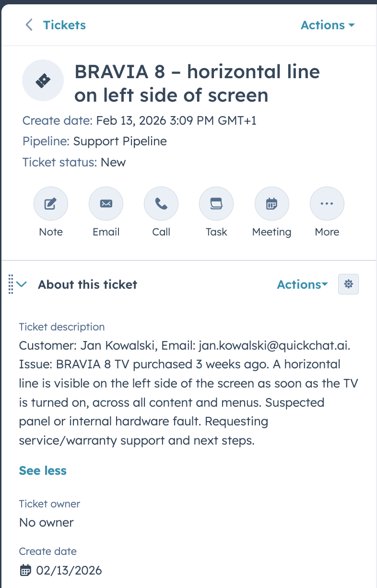
Task: Select the ticket status value New
Action: pos(114,162)
